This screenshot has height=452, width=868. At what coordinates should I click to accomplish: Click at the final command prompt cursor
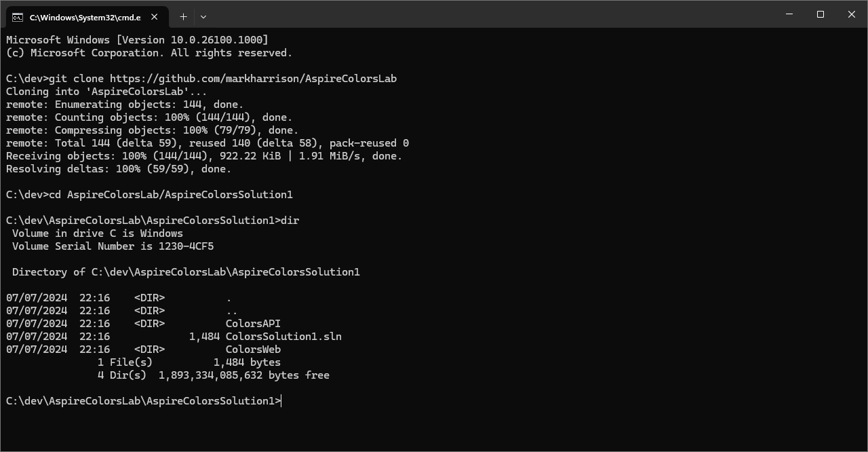(281, 401)
